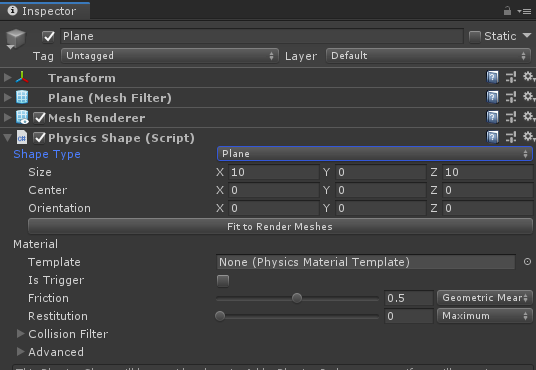
Task: Open Mesh Filter help reference icon
Action: 492,97
